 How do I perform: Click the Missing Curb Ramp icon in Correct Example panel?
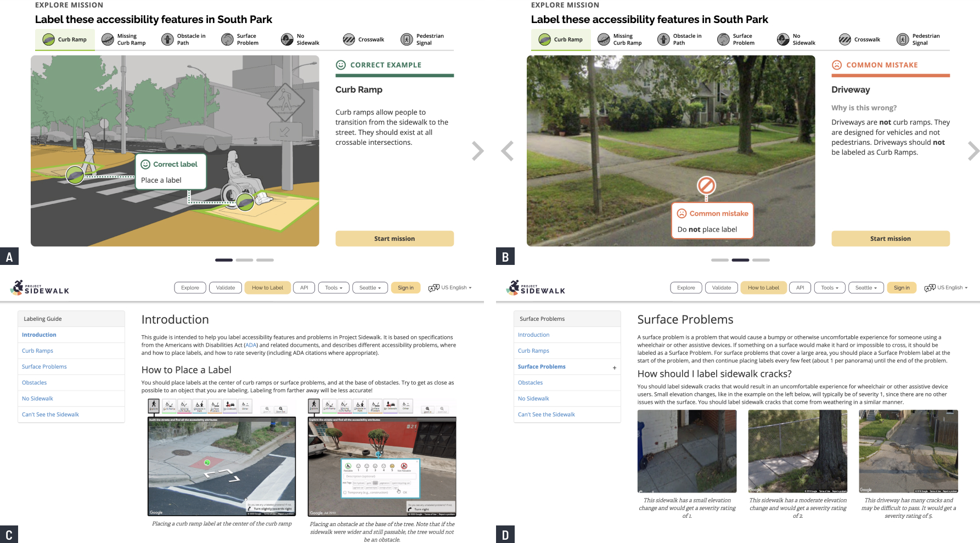click(108, 39)
